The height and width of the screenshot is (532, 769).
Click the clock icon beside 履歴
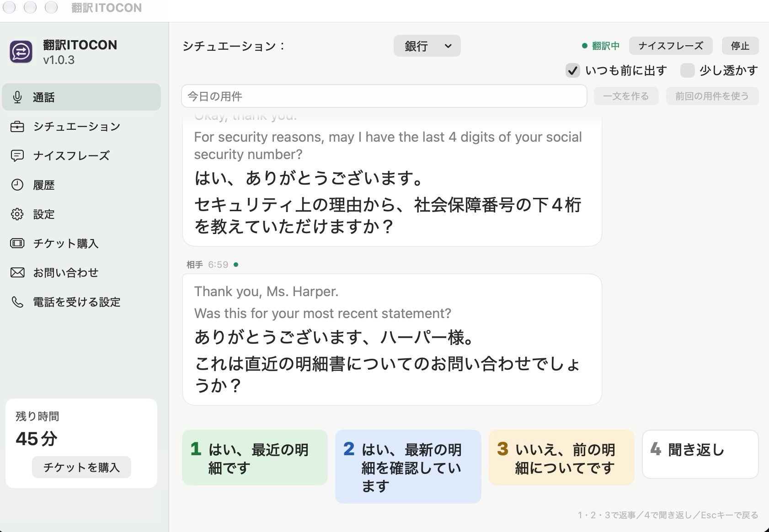click(17, 185)
